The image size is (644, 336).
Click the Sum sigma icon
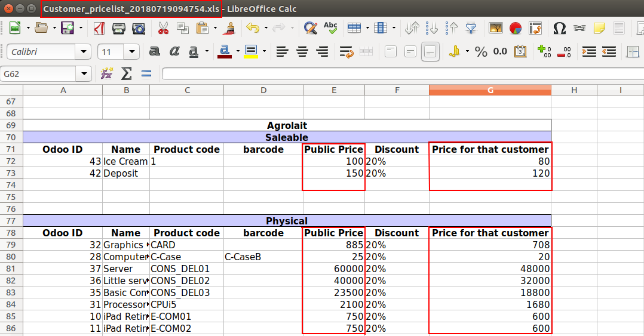(126, 73)
